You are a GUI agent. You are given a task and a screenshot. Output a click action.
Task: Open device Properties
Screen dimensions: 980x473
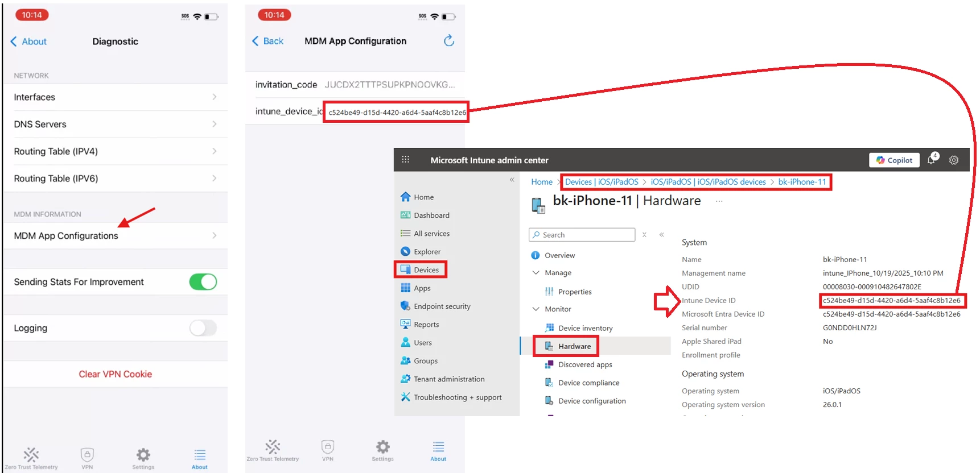coord(568,292)
